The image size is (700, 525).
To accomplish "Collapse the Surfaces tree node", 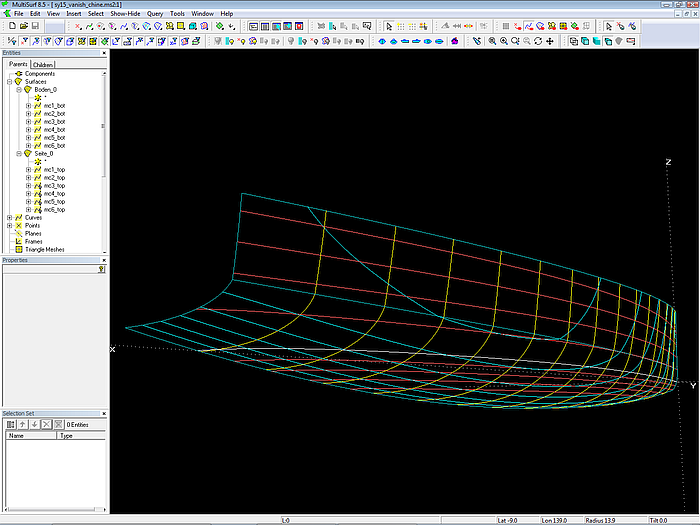I will tap(9, 82).
